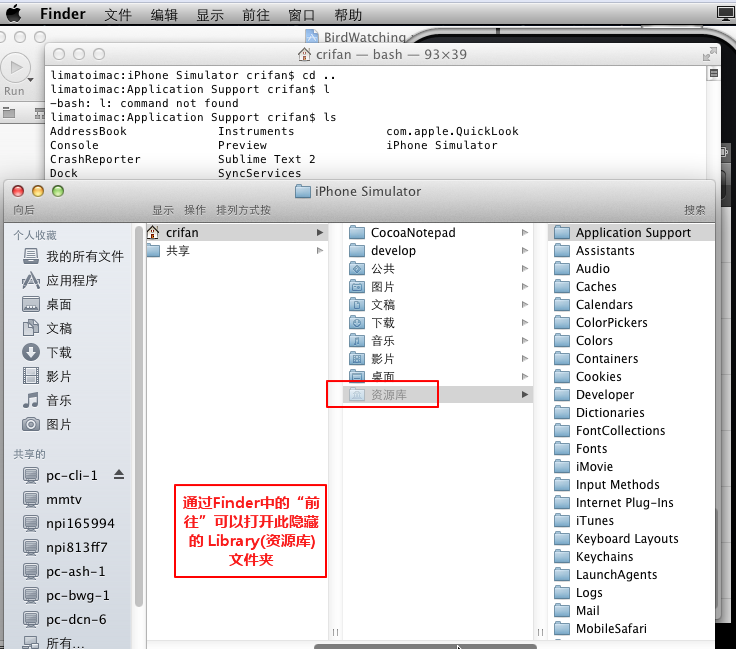The height and width of the screenshot is (649, 736).
Task: Select the Application Support folder
Action: pyautogui.click(x=631, y=232)
